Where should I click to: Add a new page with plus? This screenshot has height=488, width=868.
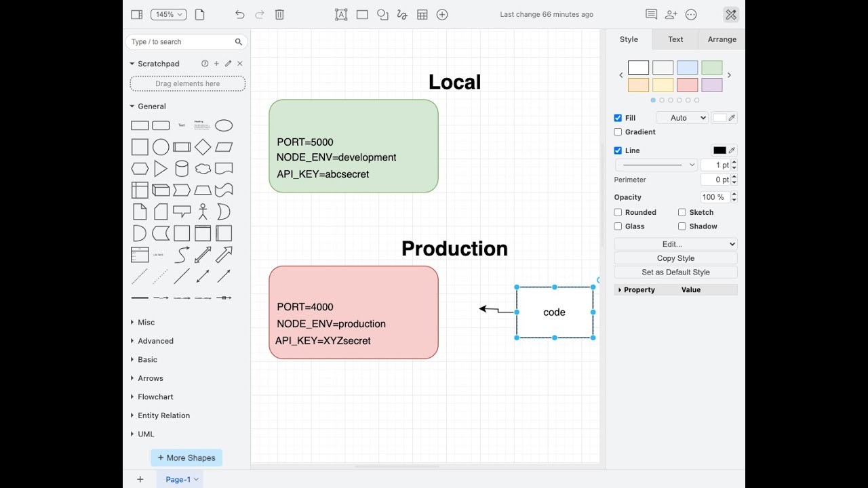pos(140,479)
